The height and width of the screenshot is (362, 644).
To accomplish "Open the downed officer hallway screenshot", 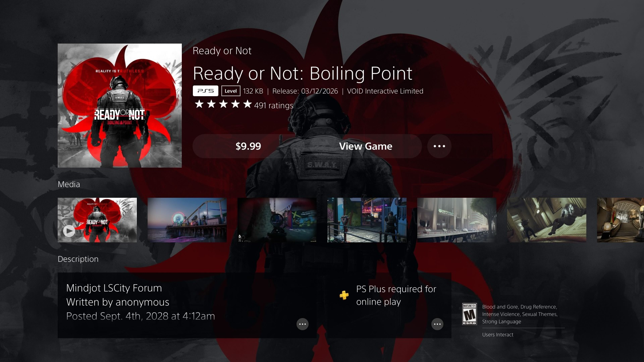I will pyautogui.click(x=547, y=220).
